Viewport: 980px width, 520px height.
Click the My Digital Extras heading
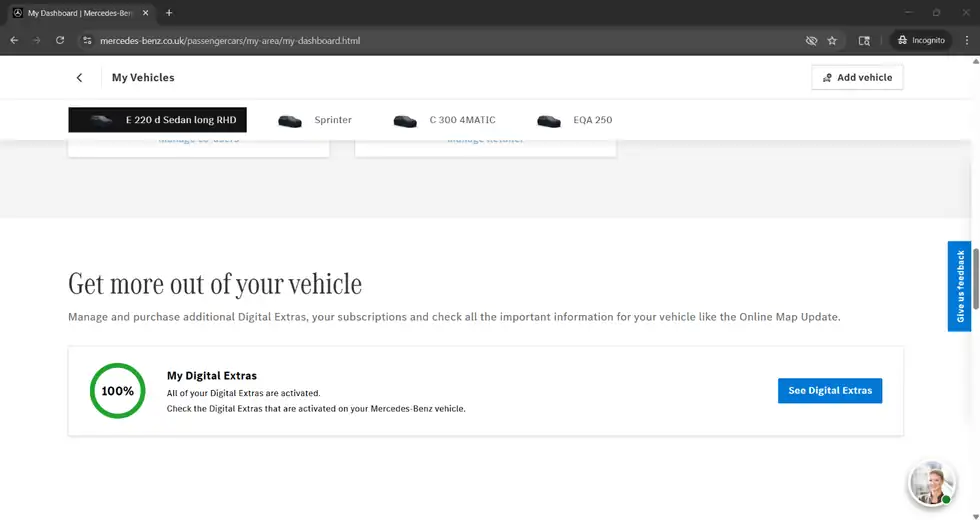[212, 376]
